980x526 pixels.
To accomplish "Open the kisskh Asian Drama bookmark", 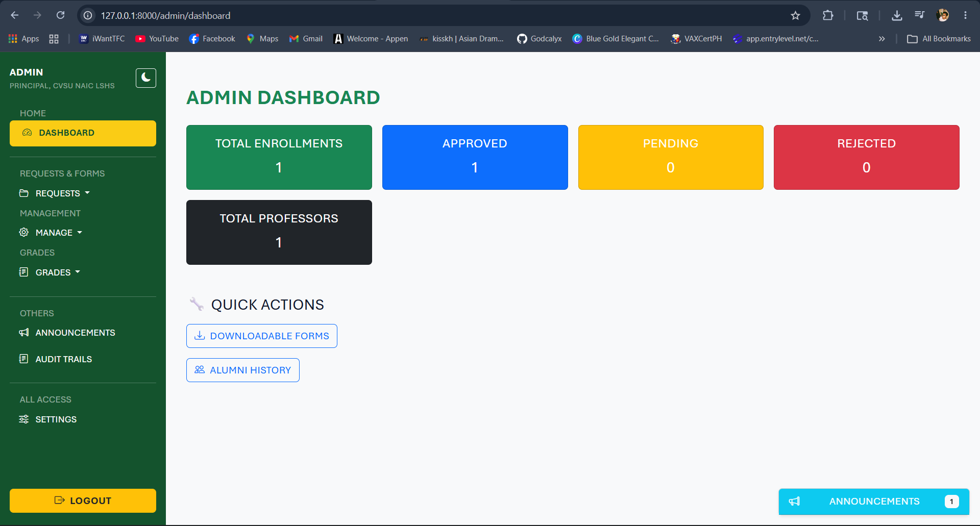I will pyautogui.click(x=461, y=39).
